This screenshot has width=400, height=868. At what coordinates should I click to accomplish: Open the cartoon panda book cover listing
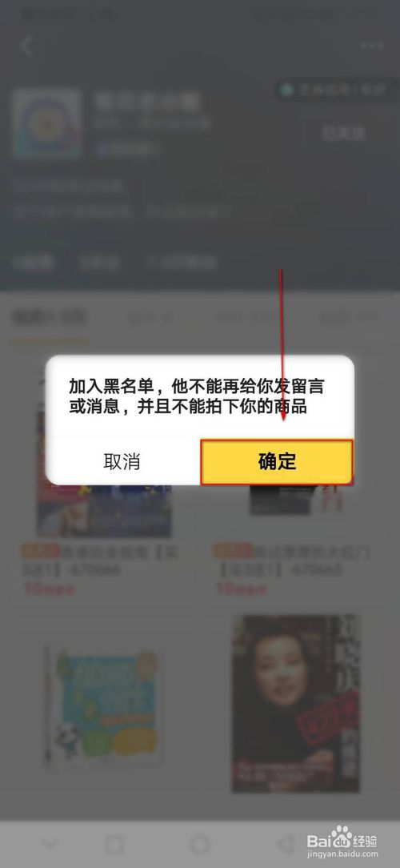pyautogui.click(x=103, y=705)
